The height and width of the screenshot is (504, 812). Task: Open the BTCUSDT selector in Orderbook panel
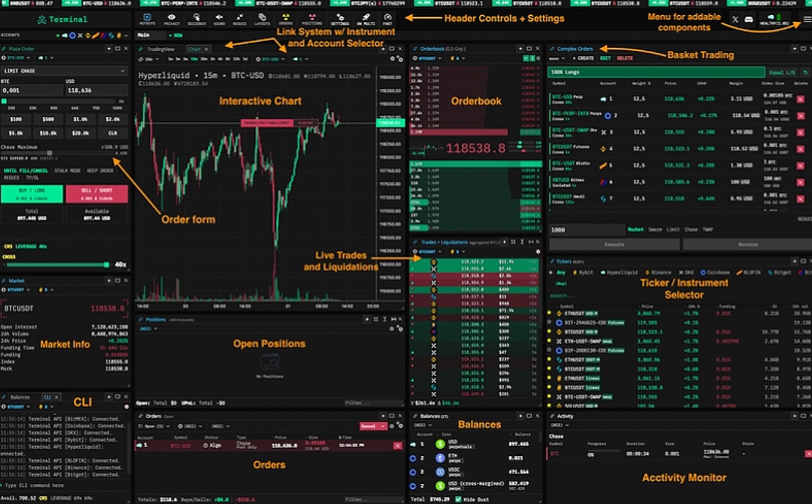[x=427, y=58]
